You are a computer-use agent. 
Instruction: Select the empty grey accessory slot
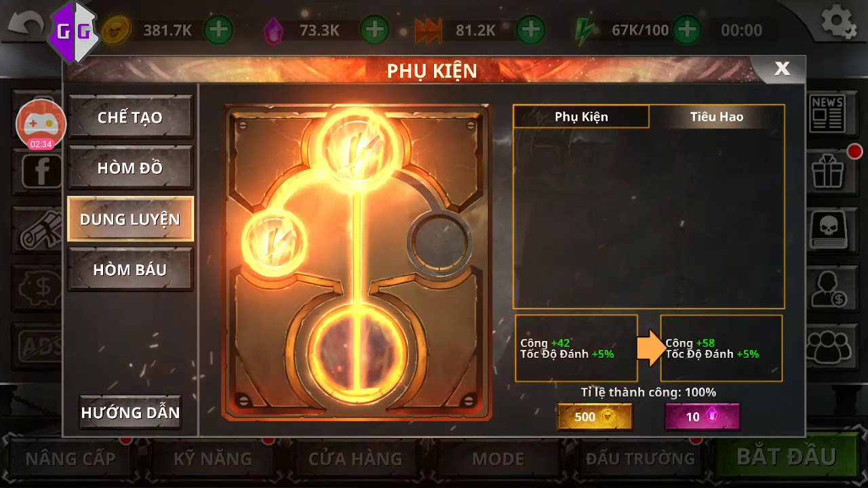pos(439,240)
